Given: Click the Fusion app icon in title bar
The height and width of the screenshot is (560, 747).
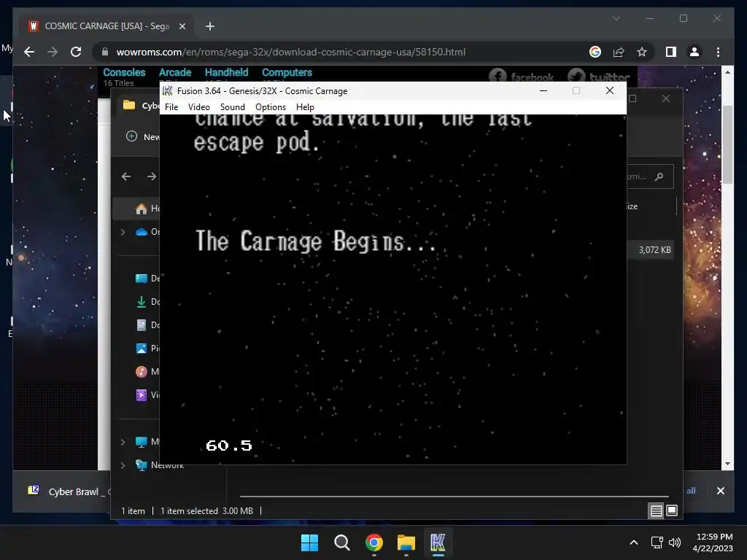Looking at the screenshot, I should pyautogui.click(x=167, y=90).
